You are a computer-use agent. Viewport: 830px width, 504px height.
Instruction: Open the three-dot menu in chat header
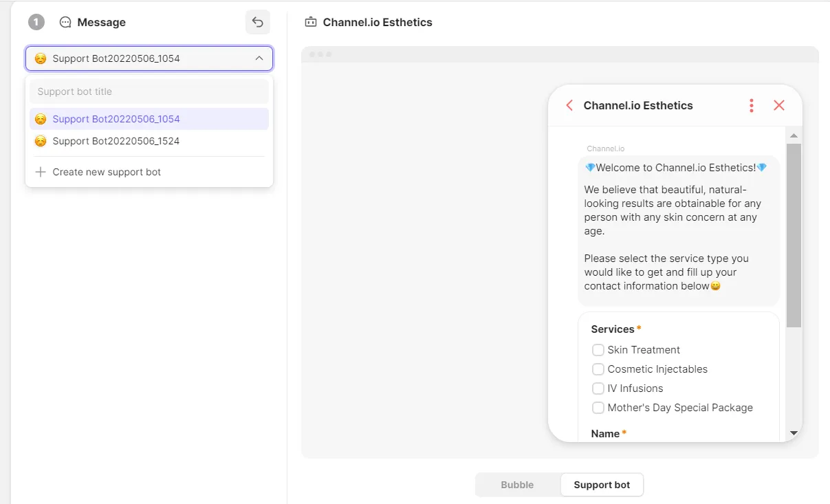pyautogui.click(x=751, y=105)
